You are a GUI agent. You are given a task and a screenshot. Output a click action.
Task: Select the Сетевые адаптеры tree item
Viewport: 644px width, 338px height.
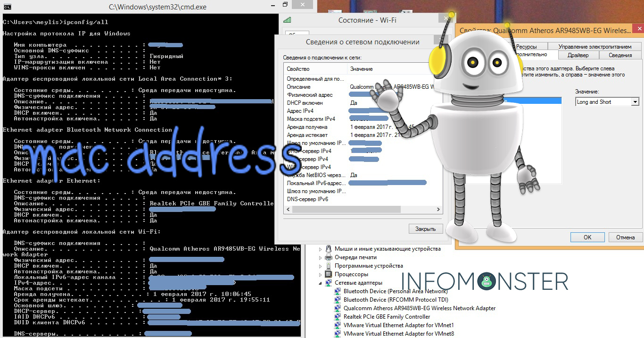[358, 283]
